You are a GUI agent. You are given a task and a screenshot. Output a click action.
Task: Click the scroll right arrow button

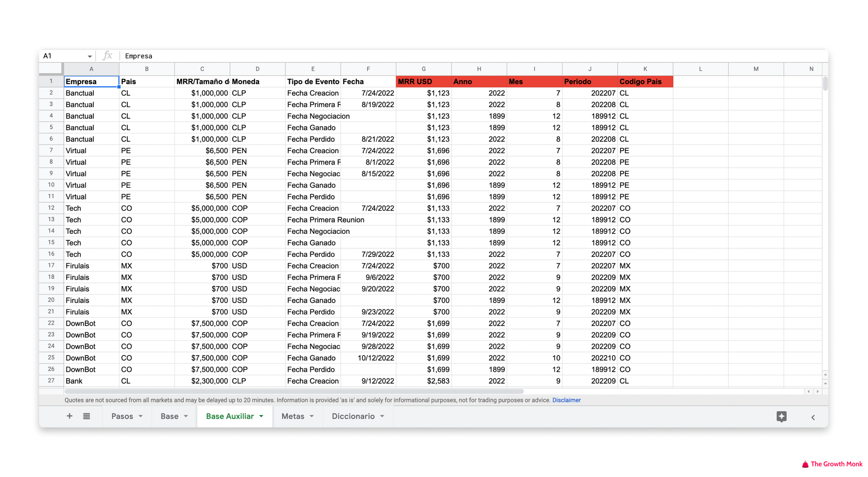pos(818,391)
